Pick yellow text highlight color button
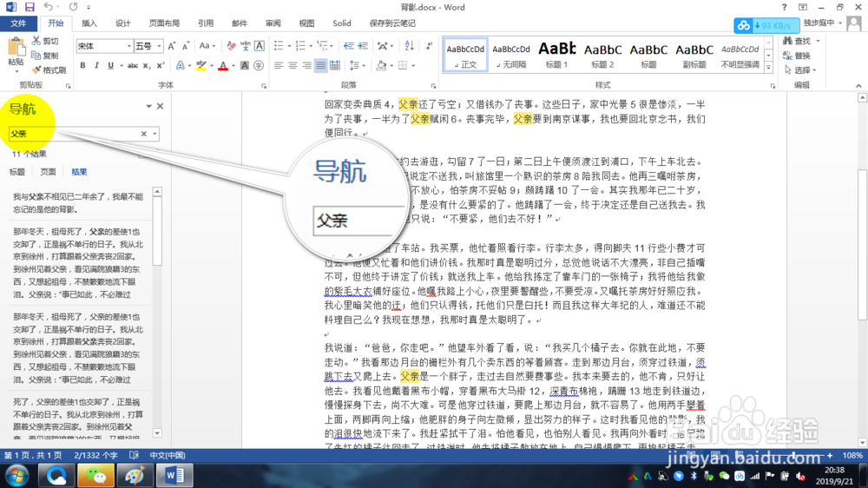The image size is (868, 488). (x=201, y=65)
